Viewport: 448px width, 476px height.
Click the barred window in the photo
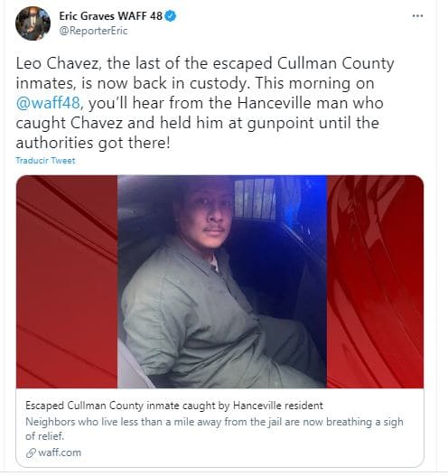(255, 199)
